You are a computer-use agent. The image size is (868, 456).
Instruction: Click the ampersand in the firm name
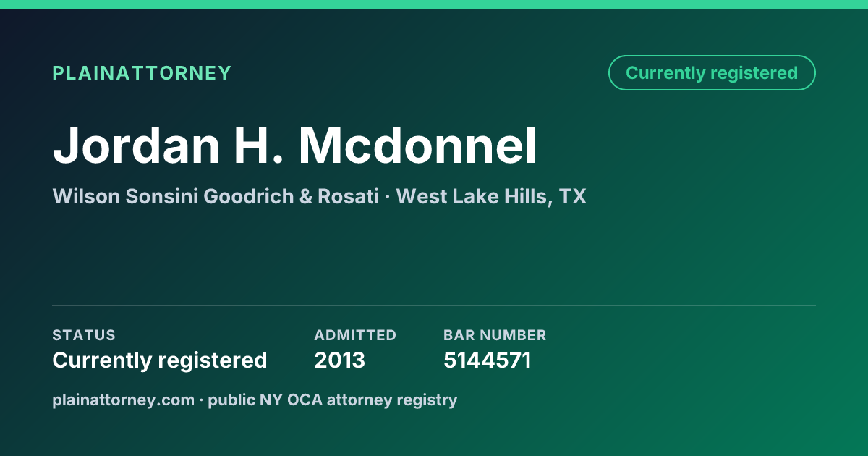[306, 196]
